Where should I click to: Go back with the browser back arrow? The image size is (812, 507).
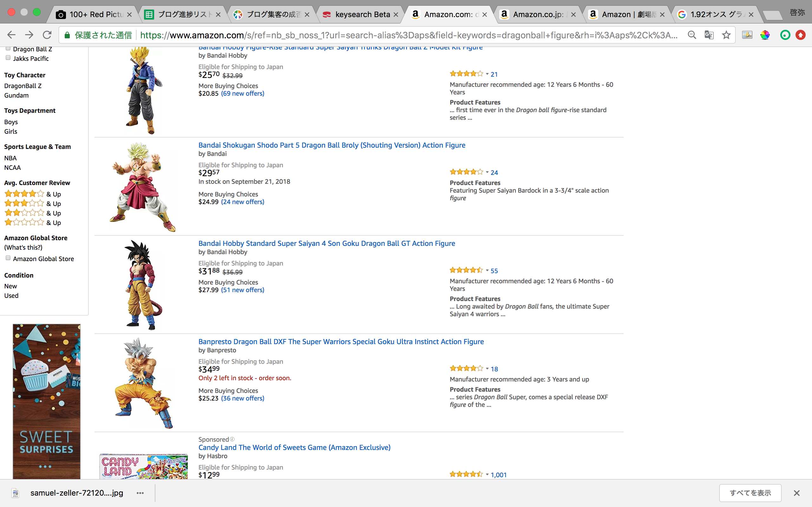11,35
